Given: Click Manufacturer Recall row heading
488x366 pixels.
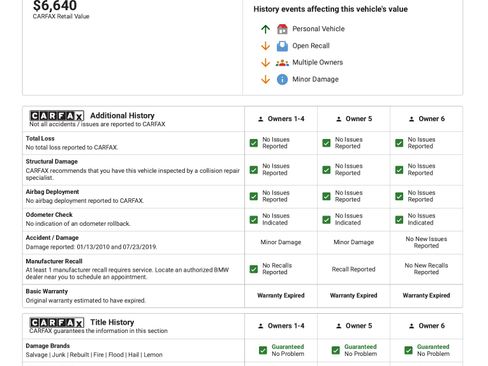Looking at the screenshot, I should point(54,261).
